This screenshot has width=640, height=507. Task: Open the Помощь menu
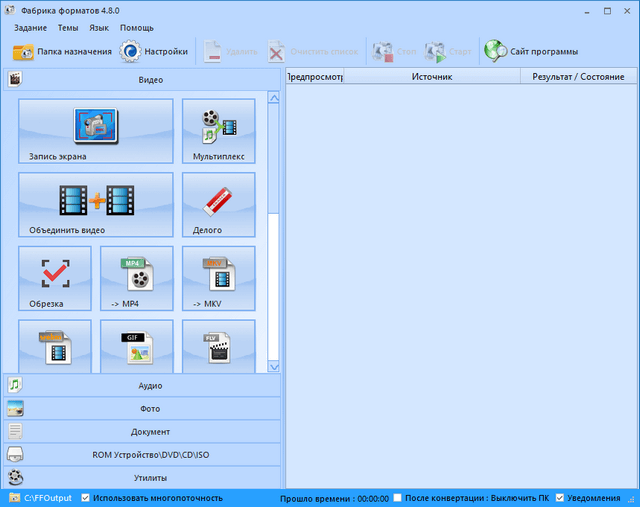click(137, 28)
